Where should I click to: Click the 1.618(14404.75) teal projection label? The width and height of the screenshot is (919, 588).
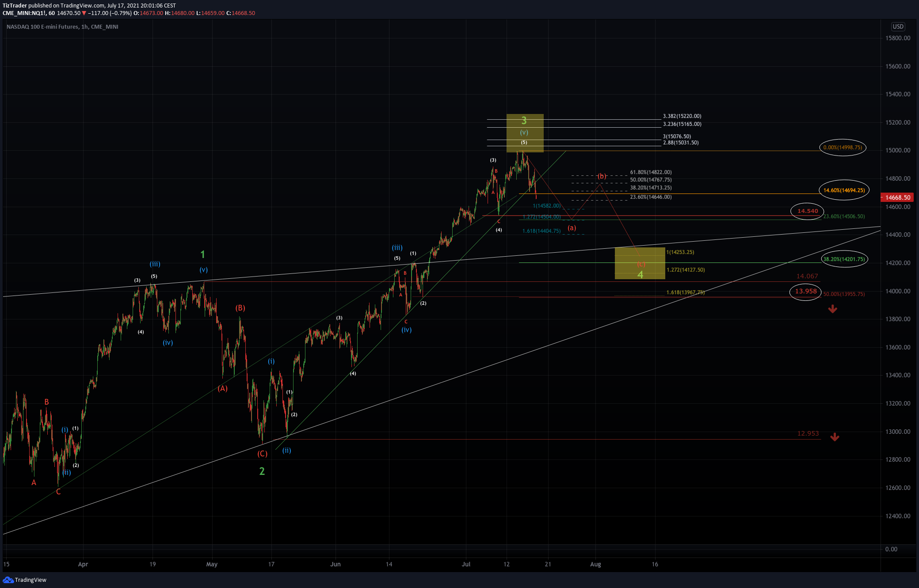(541, 231)
